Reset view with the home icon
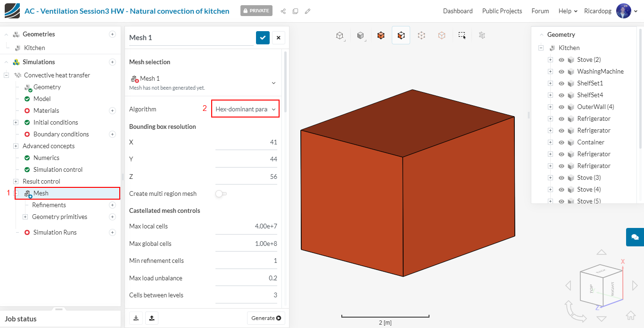The image size is (644, 328). pyautogui.click(x=630, y=315)
